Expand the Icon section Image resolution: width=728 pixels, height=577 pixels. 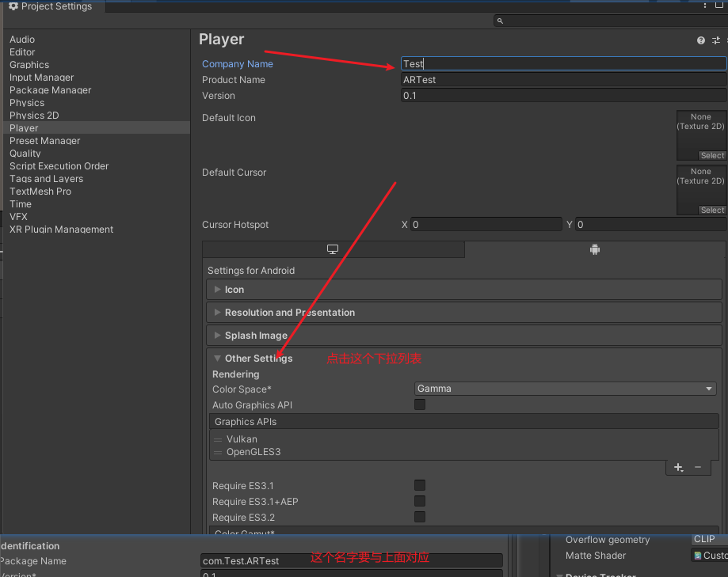coord(464,290)
